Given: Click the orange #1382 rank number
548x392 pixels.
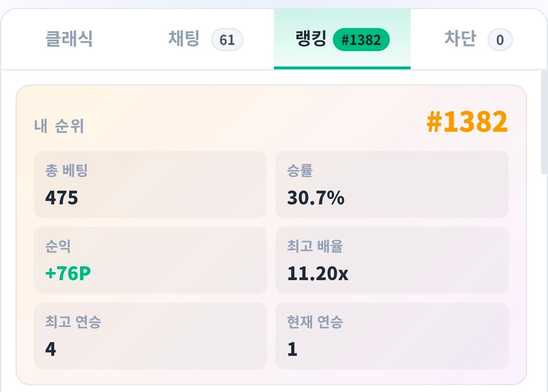Looking at the screenshot, I should click(x=467, y=122).
